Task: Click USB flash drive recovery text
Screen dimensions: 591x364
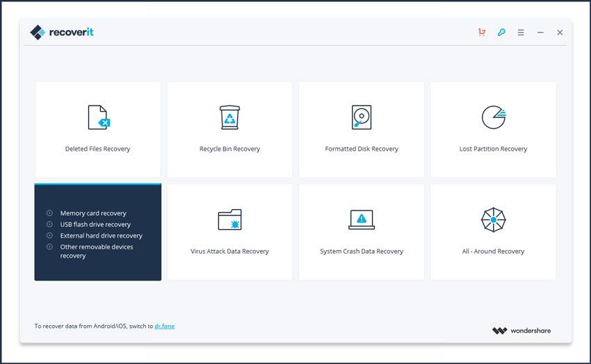Action: click(95, 224)
